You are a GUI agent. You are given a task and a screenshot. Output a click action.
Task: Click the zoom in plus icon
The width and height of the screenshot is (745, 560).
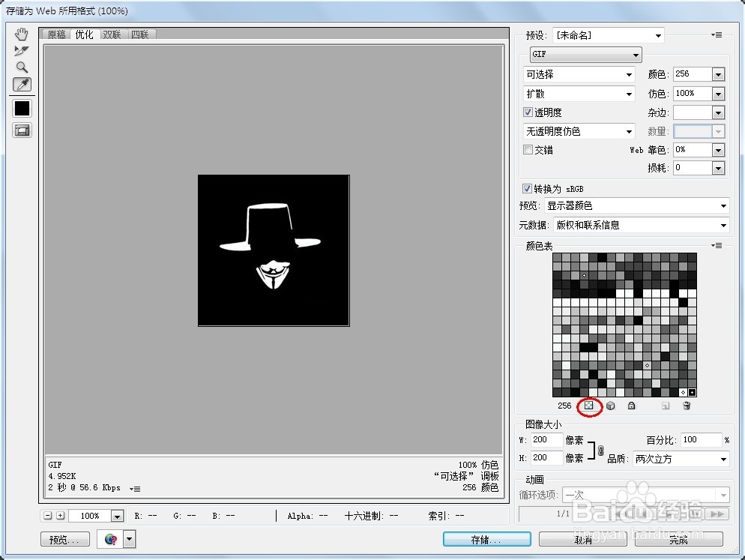tap(61, 515)
